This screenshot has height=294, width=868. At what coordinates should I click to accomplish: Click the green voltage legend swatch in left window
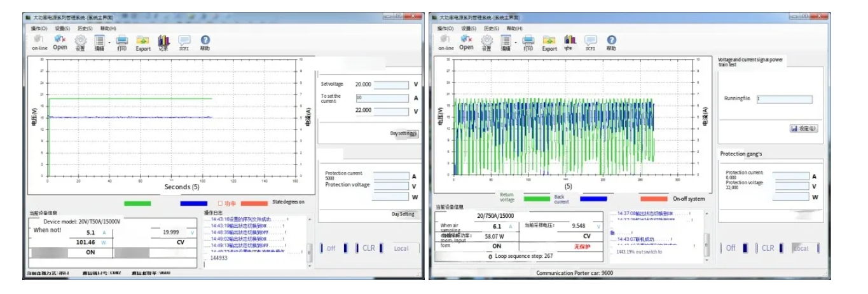[x=137, y=203]
